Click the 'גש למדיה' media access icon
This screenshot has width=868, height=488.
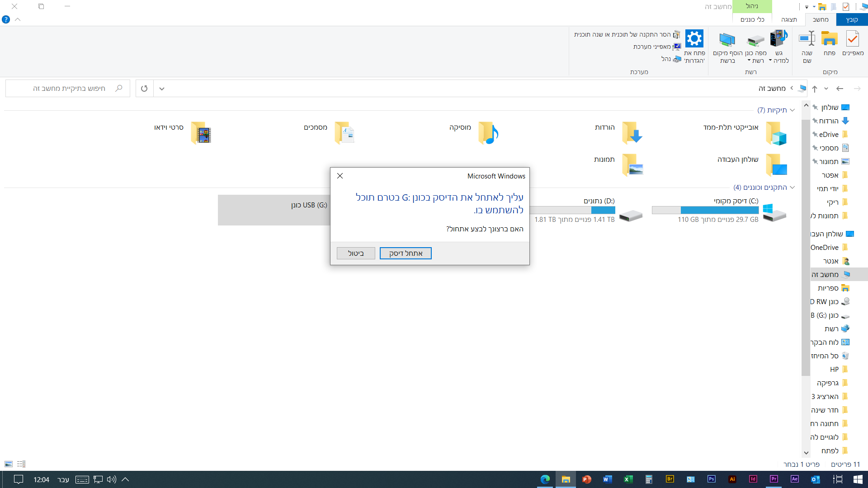(778, 39)
